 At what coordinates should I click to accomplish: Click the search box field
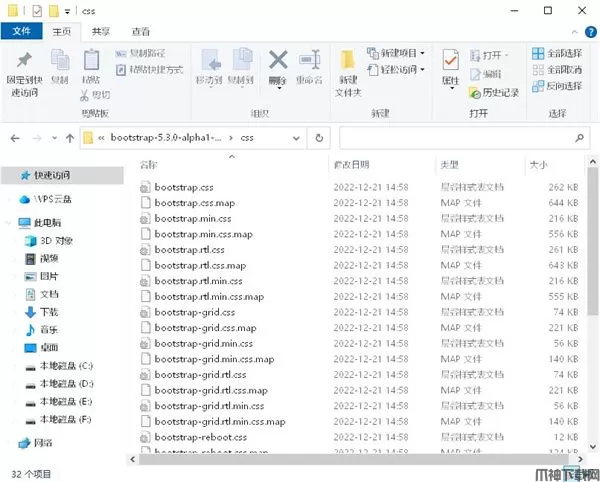[x=465, y=138]
